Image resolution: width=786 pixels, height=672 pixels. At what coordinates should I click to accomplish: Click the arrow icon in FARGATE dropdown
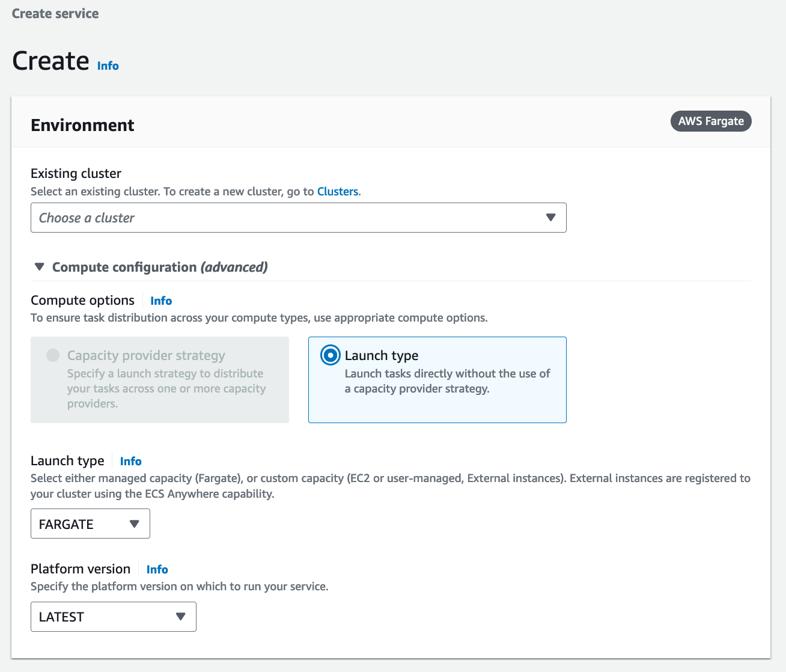click(x=135, y=524)
